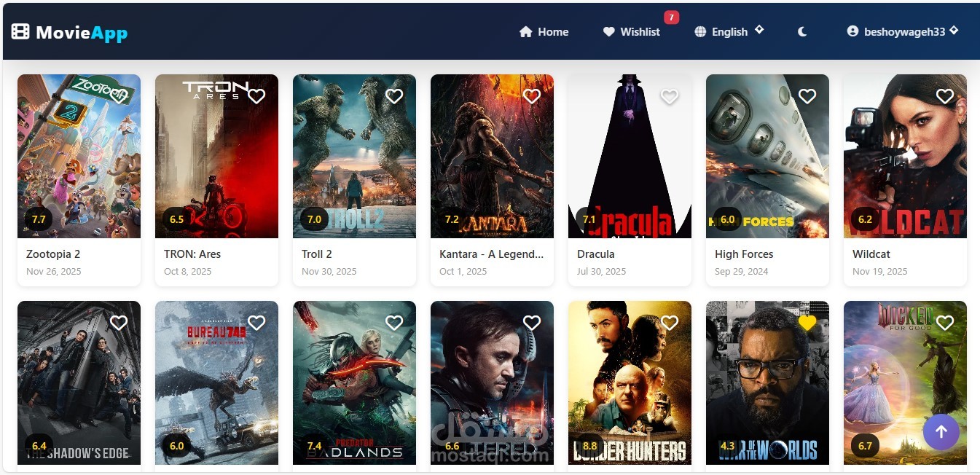Add Zootopia 2 to wishlist via heart

pos(119,96)
